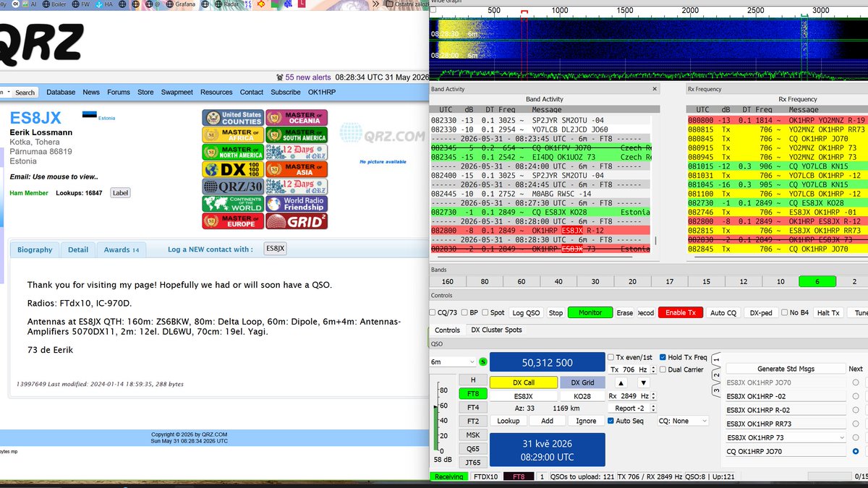Open the QRZ search type dropdown
The image size is (868, 488).
[x=7, y=93]
